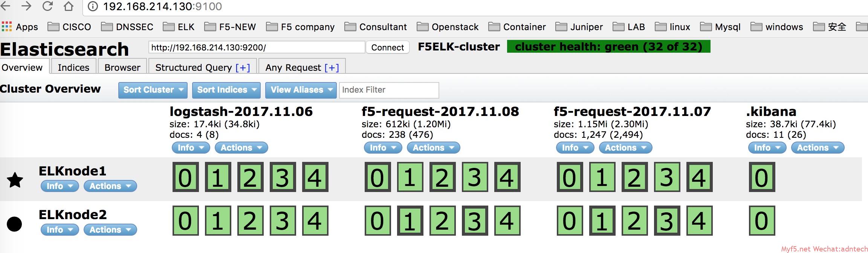Select shard 3 of logstash-2017.11.06 on ELKnode2

(x=283, y=221)
